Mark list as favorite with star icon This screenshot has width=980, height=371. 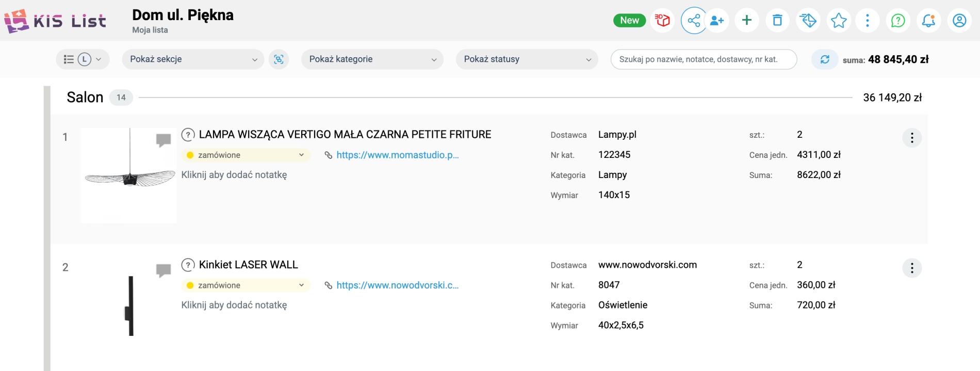tap(839, 21)
